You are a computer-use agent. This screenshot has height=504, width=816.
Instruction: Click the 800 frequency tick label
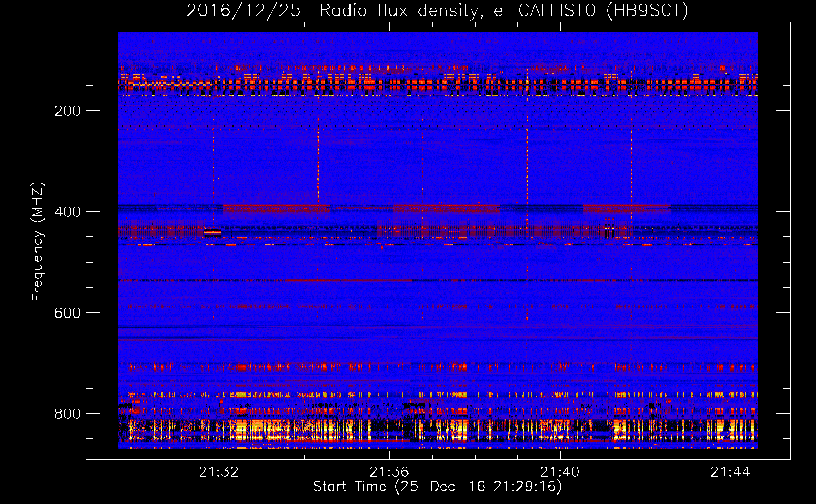[67, 414]
